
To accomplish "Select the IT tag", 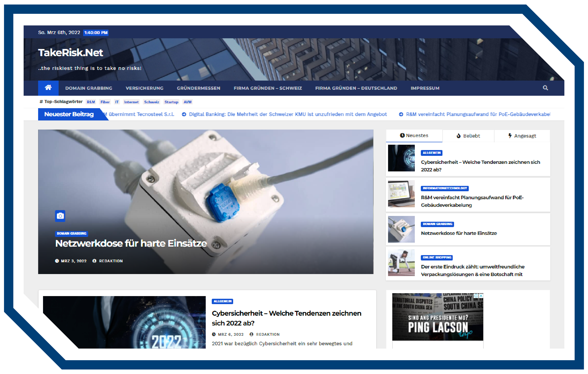I will click(x=117, y=102).
